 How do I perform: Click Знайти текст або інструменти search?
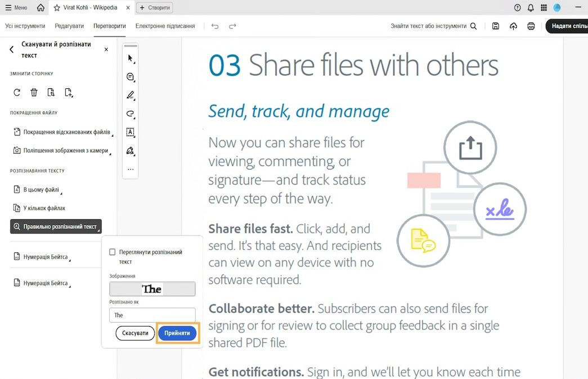pyautogui.click(x=433, y=26)
